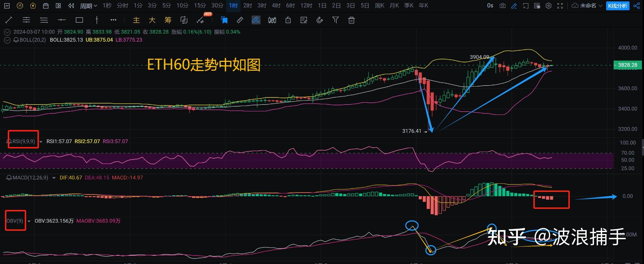Collapse the BOLL indicator chevron
The height and width of the screenshot is (264, 644).
coord(7,40)
